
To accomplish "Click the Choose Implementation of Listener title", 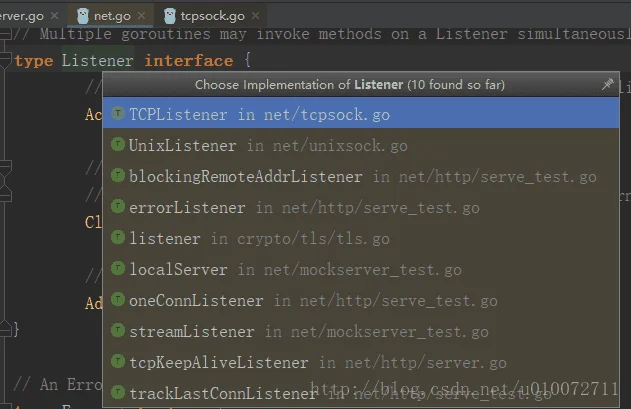I will coord(350,85).
